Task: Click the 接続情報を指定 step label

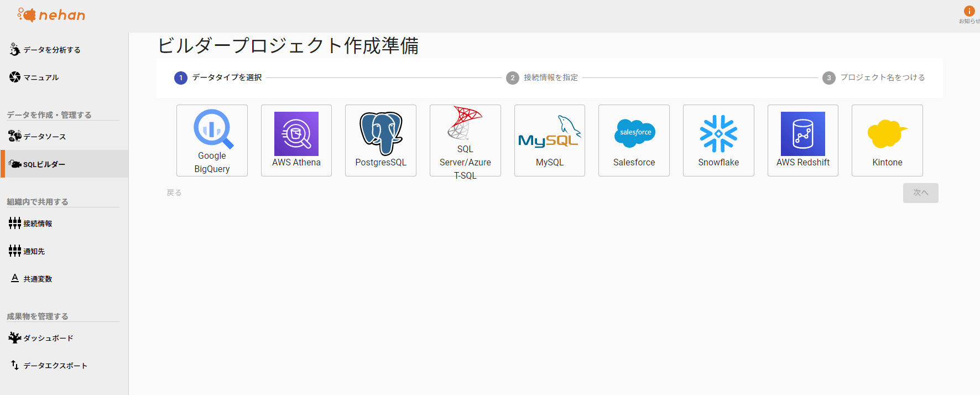Action: coord(551,77)
